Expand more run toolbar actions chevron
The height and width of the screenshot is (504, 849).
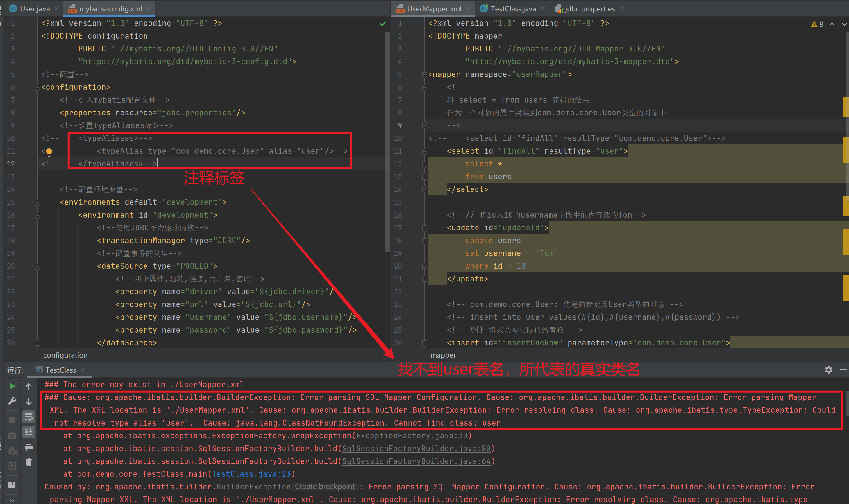12,500
